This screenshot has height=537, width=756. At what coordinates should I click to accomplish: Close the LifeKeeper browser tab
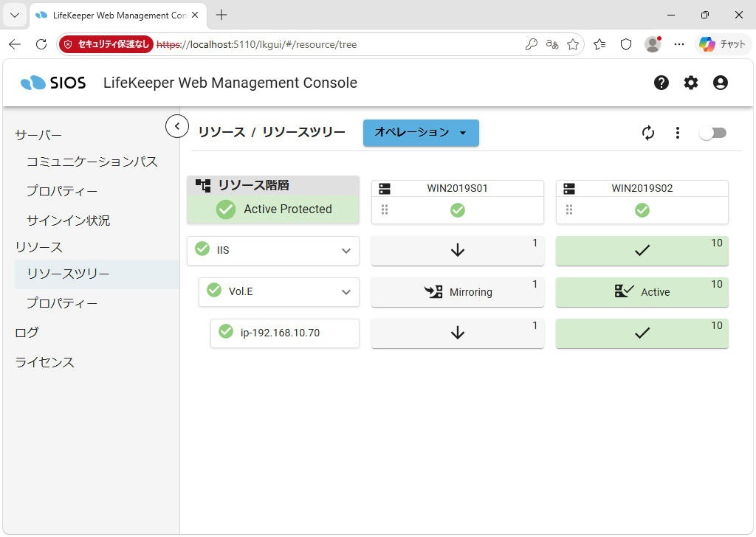pyautogui.click(x=195, y=15)
